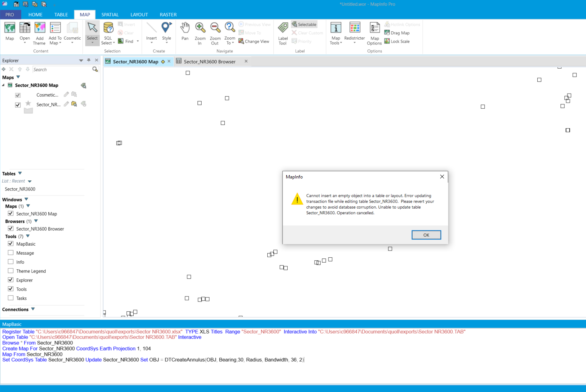Viewport: 586px width, 392px height.
Task: Close the MapInfo error dialog
Action: coord(442,177)
